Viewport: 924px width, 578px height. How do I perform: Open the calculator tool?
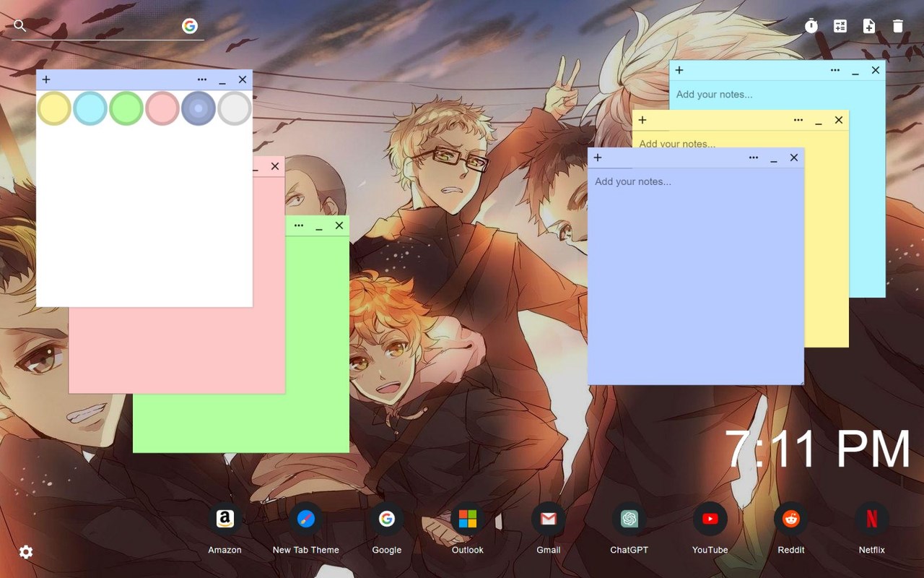tap(840, 26)
